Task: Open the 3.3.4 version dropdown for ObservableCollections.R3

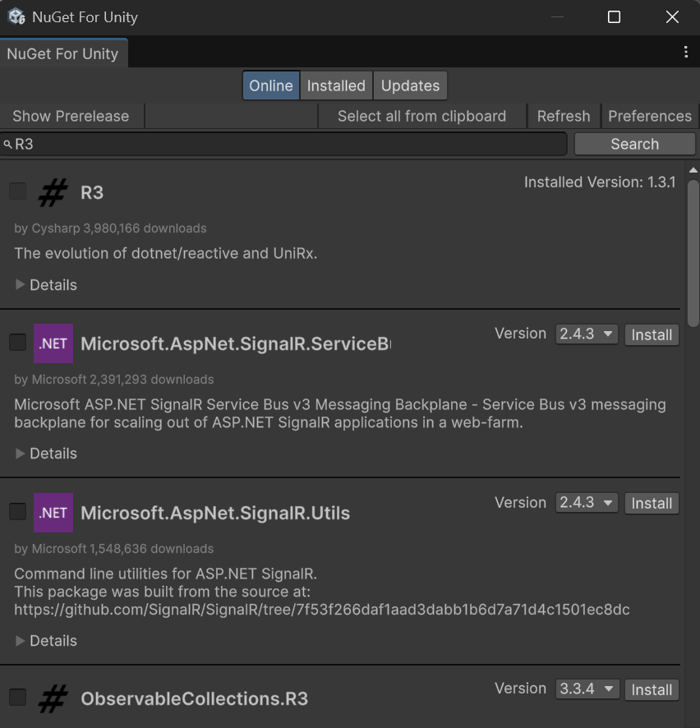Action: coord(587,689)
